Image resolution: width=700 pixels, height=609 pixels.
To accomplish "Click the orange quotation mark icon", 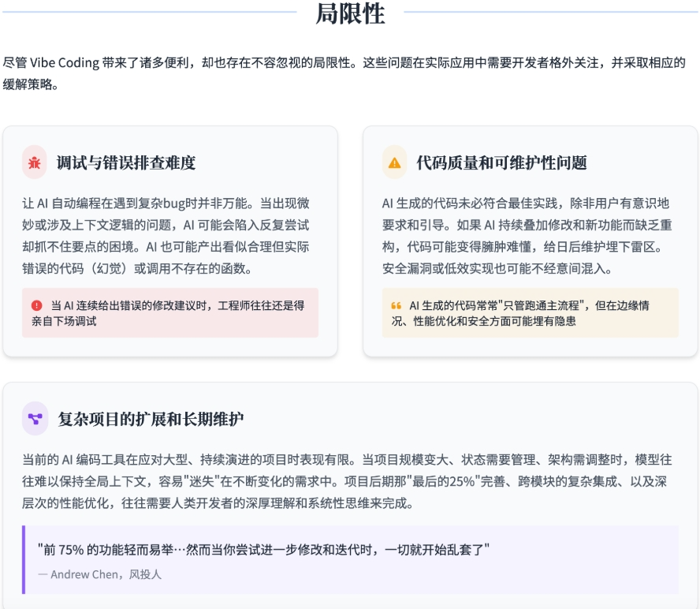I will tap(396, 305).
